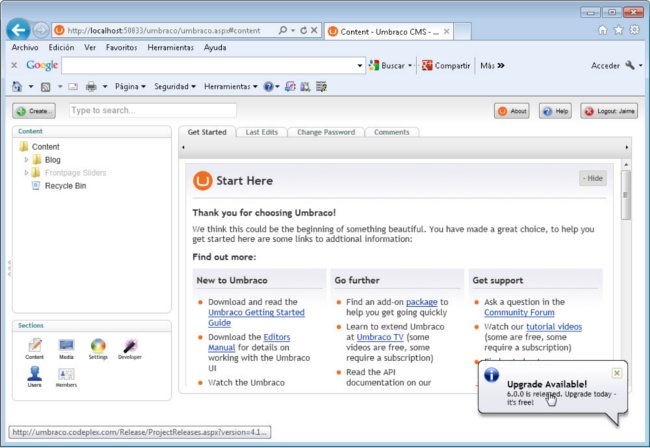Open the tutorial videos link

coord(554,327)
